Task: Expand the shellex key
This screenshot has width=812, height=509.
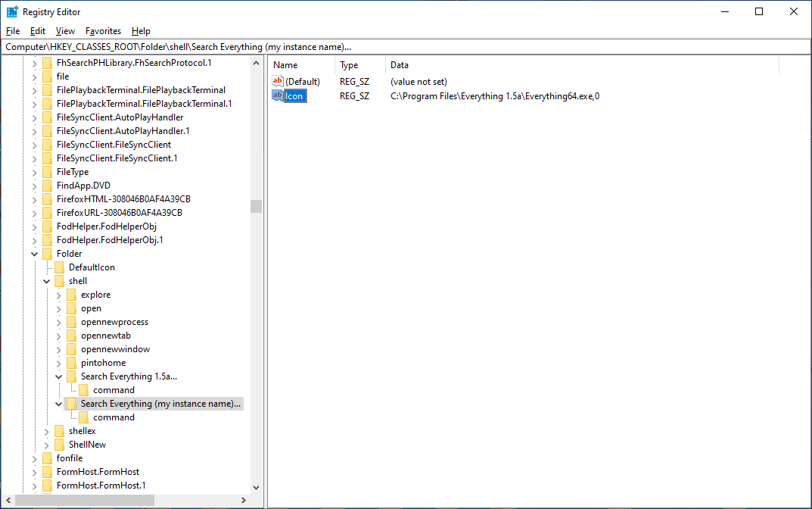Action: (x=47, y=431)
